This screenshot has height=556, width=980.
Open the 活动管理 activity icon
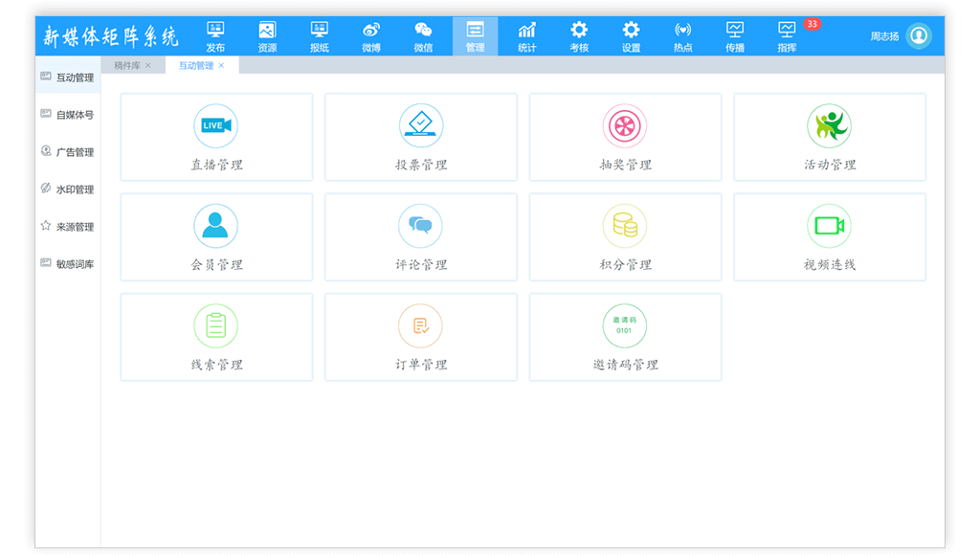pos(829,125)
